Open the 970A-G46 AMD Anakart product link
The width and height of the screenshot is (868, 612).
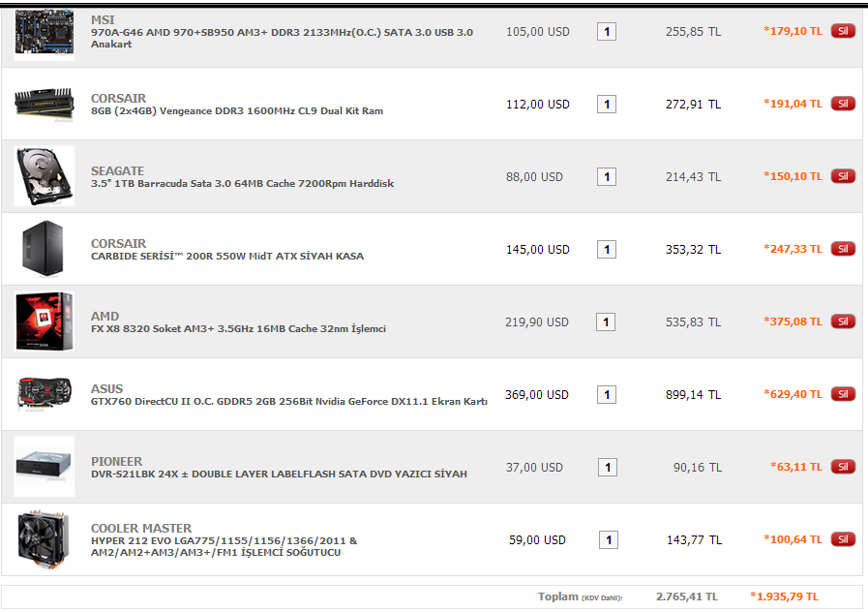[282, 38]
